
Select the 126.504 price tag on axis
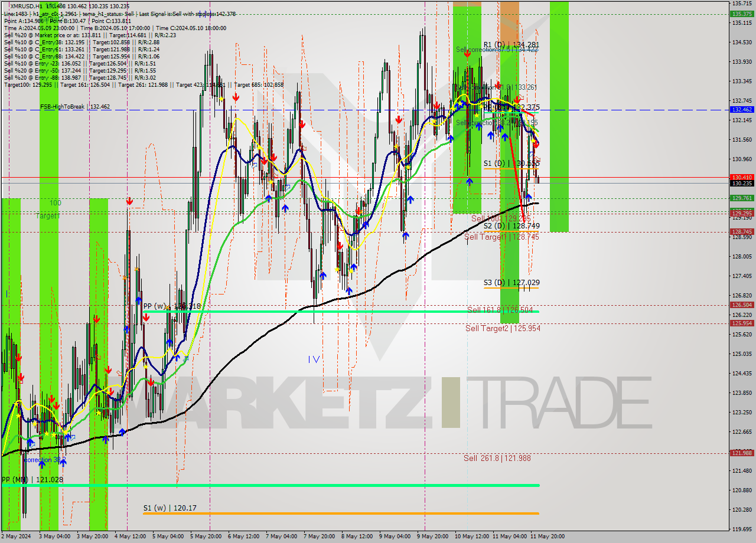tap(741, 305)
